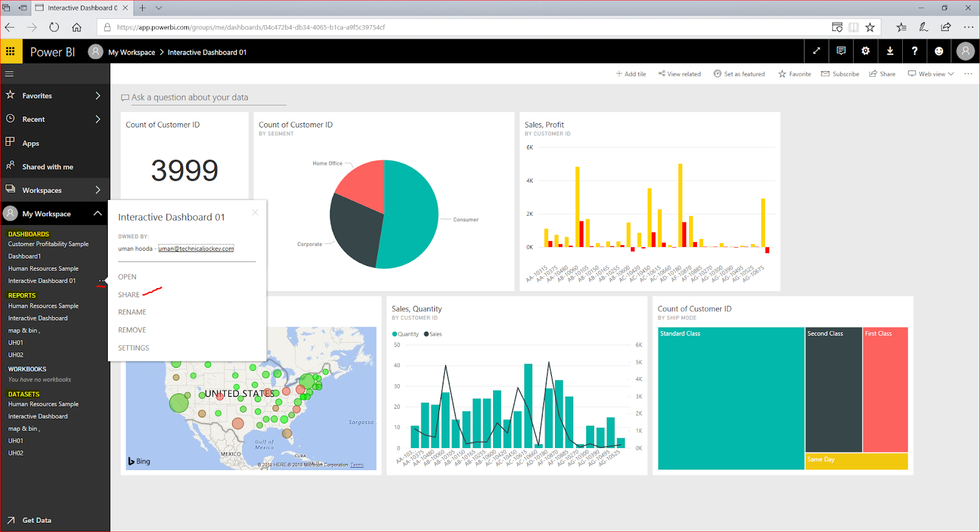
Task: Click ellipsis next to Interactive Dashboard 01
Action: click(101, 281)
